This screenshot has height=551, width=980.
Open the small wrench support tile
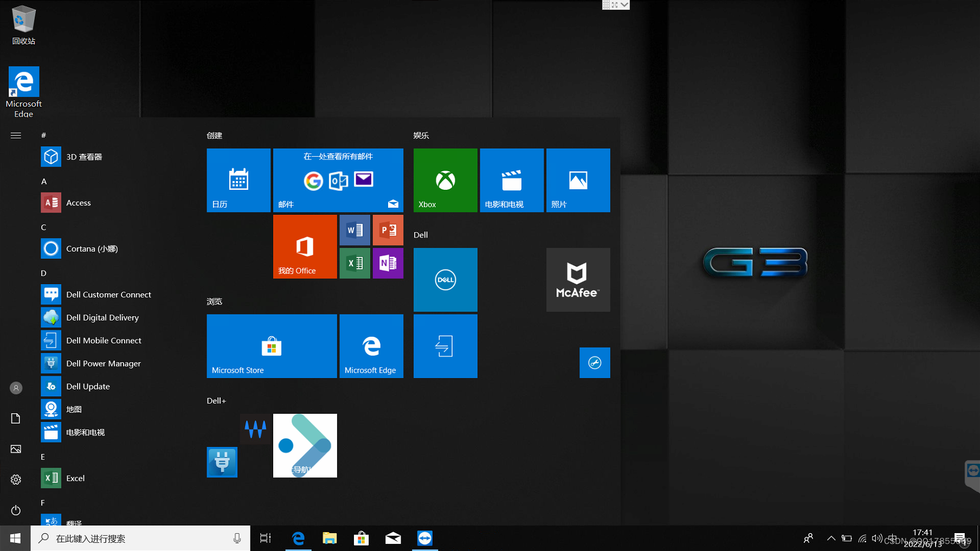[595, 363]
